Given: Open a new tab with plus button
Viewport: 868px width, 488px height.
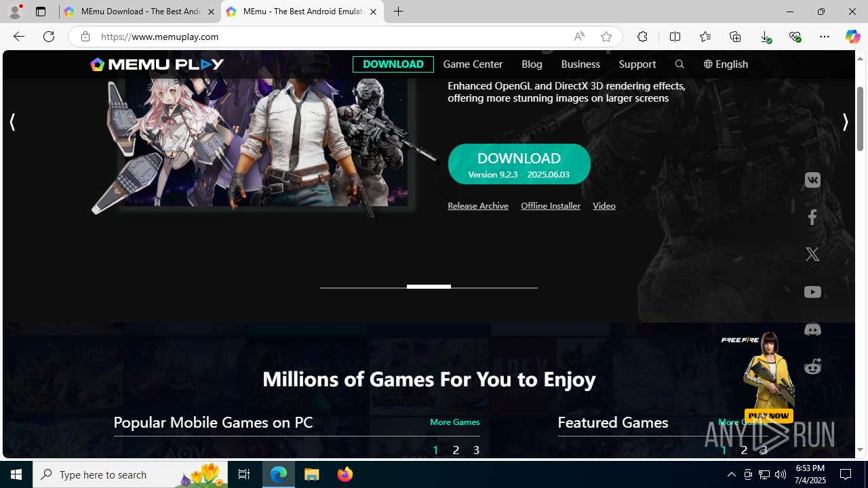Looking at the screenshot, I should [x=399, y=12].
